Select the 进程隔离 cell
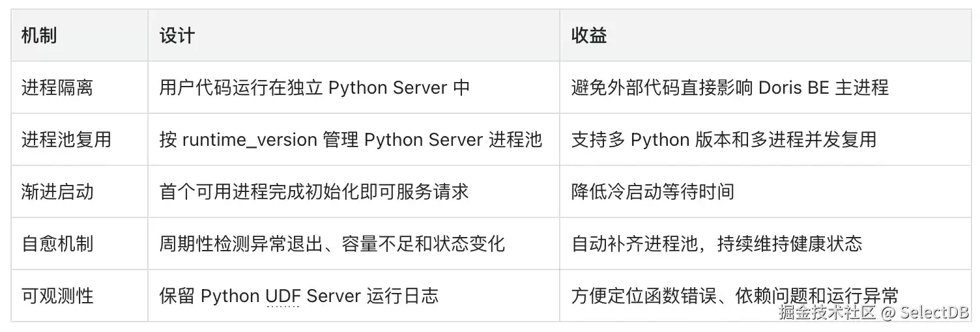980x332 pixels. click(x=79, y=87)
